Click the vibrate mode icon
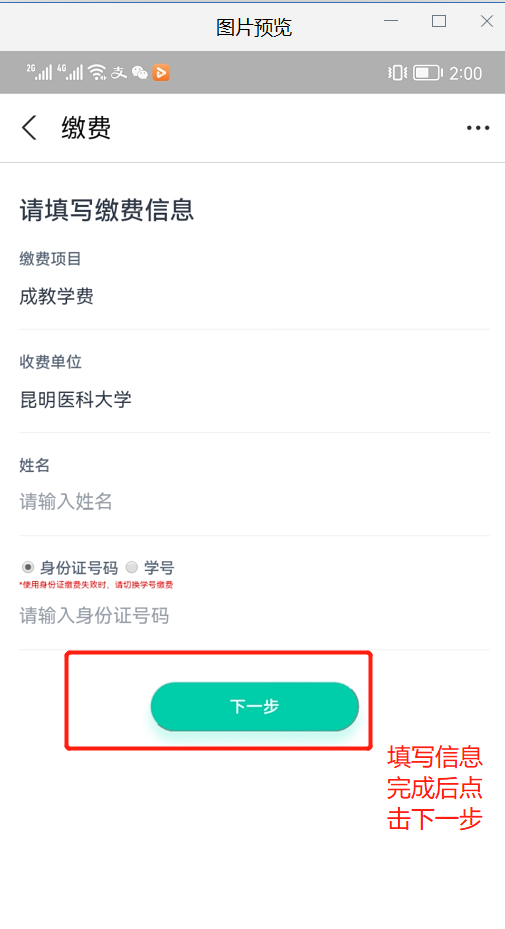This screenshot has height=929, width=505. [397, 73]
